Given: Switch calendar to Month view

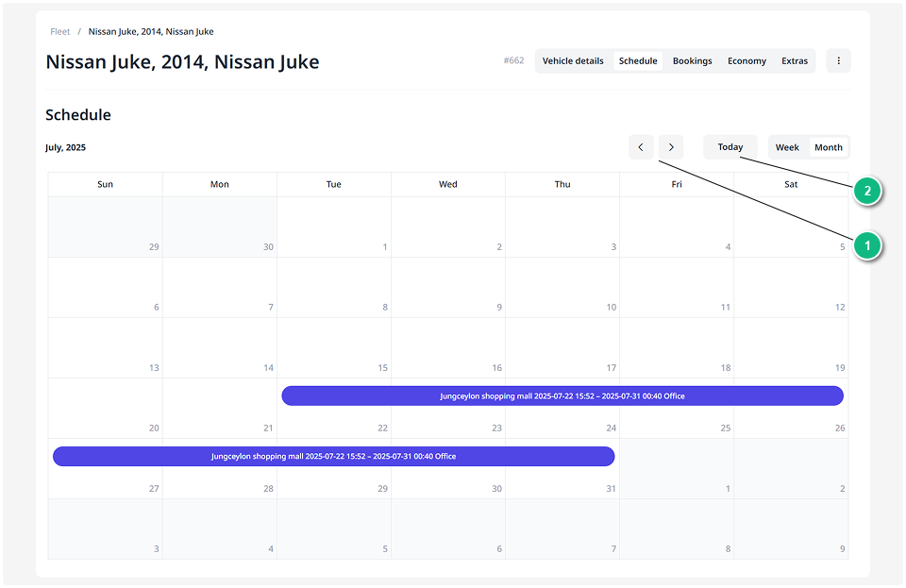Looking at the screenshot, I should pos(828,147).
